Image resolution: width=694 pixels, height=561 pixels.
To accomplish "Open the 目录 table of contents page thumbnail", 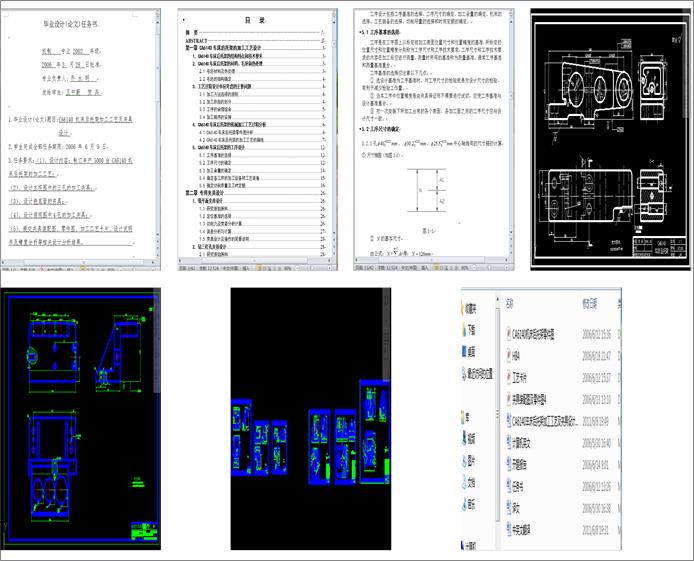I will pyautogui.click(x=257, y=139).
